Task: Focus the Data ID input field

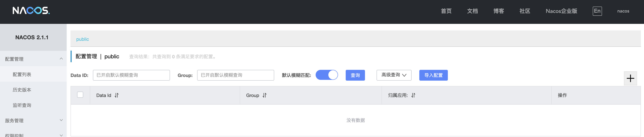Action: point(131,75)
